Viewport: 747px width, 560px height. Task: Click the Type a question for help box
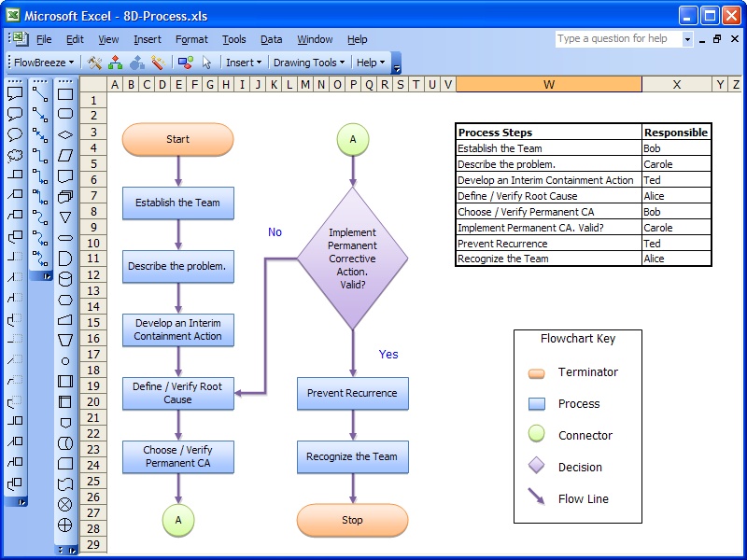pyautogui.click(x=617, y=39)
